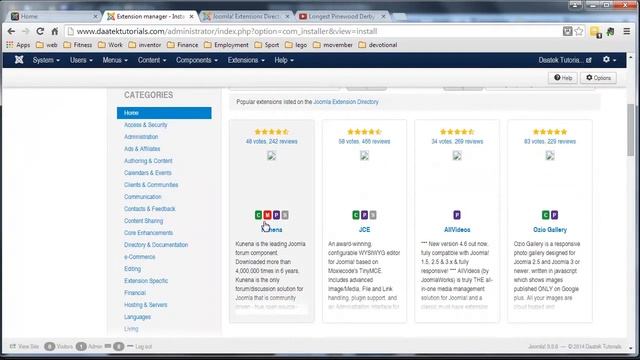Click the Options toolbar button
The width and height of the screenshot is (640, 360).
point(598,78)
